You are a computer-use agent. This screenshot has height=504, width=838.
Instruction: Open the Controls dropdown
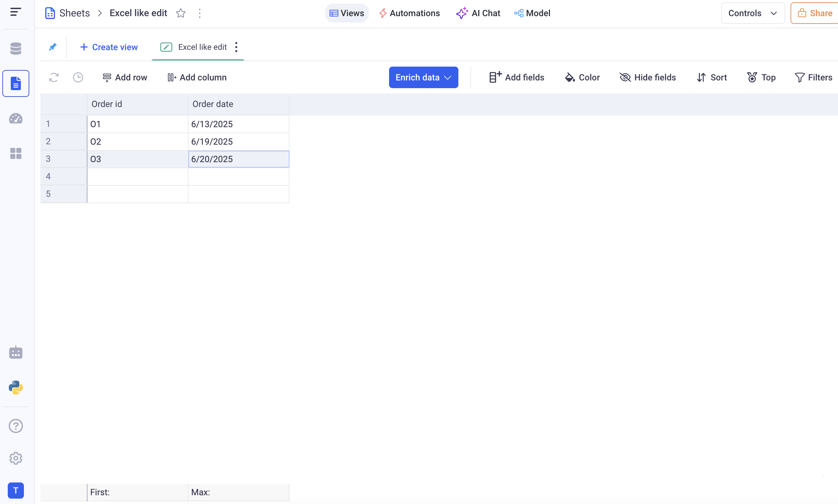(753, 13)
